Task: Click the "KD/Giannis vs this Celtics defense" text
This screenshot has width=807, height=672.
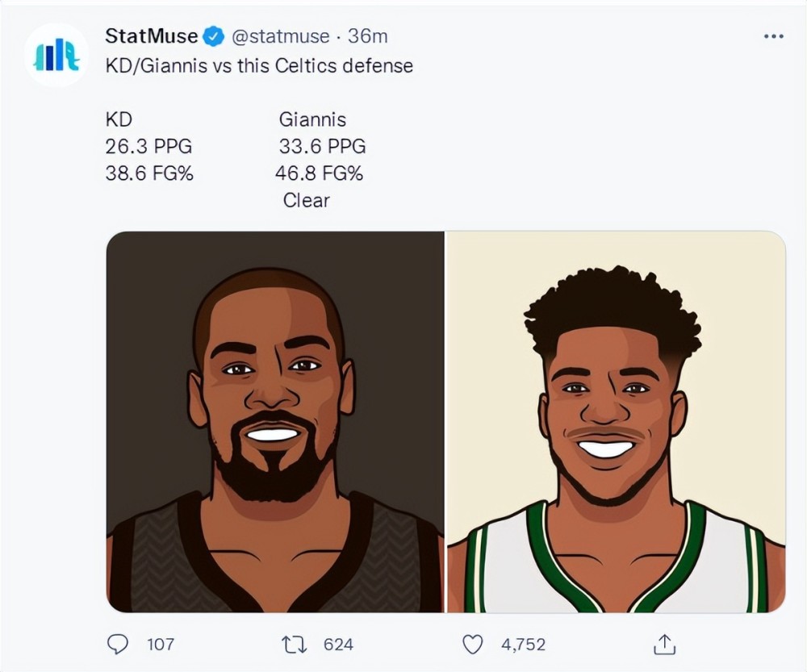Action: click(259, 65)
